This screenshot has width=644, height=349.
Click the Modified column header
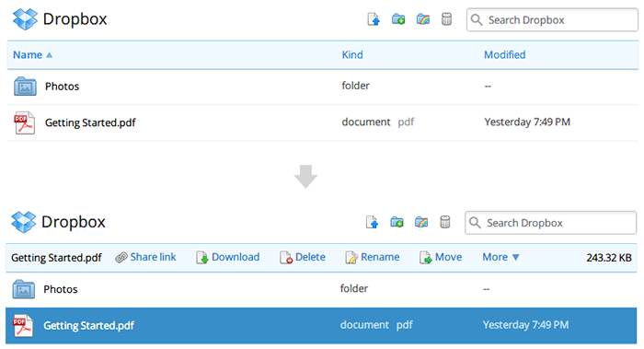click(x=504, y=54)
